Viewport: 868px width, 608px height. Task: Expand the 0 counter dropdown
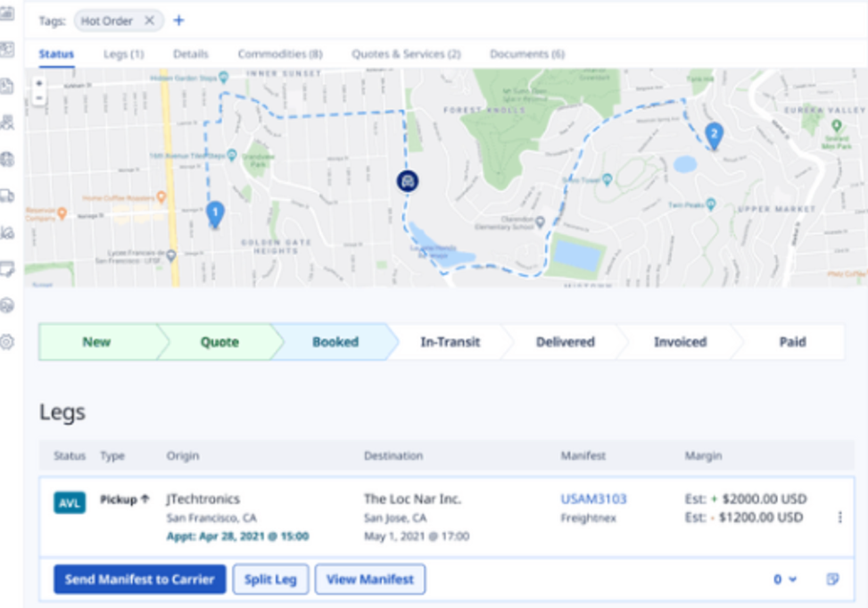(x=783, y=579)
